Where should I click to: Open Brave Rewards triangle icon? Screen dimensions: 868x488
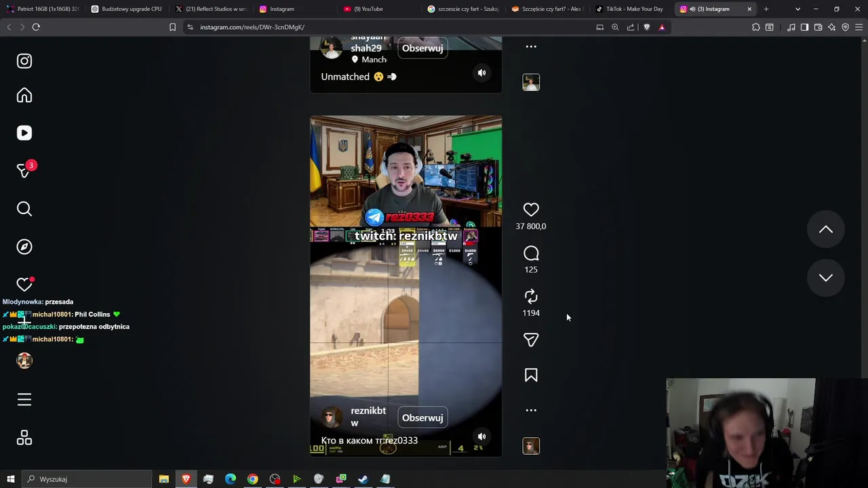662,27
